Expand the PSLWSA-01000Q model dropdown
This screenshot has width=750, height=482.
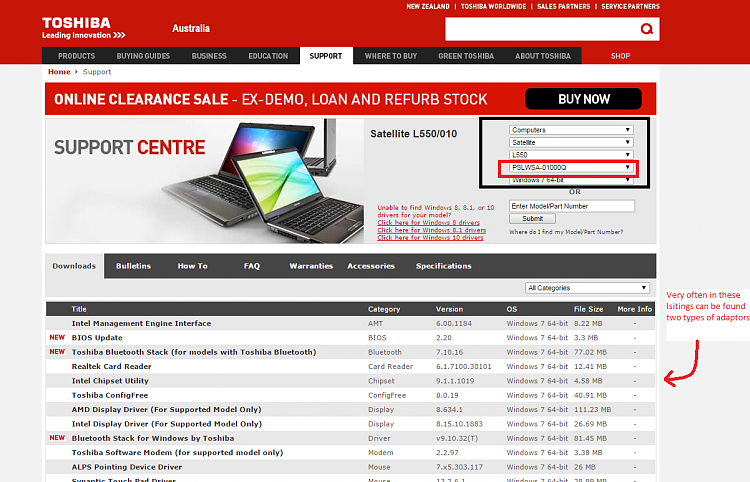(572, 167)
